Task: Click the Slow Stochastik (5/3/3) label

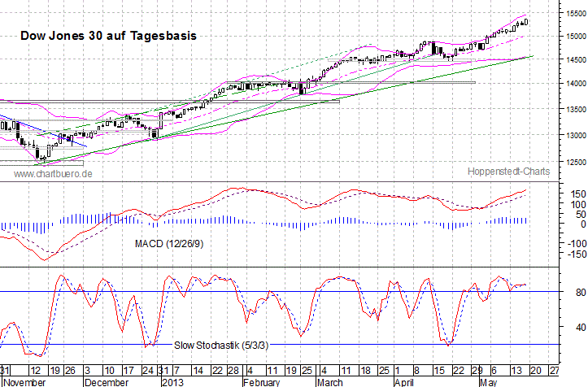Action: 221,345
